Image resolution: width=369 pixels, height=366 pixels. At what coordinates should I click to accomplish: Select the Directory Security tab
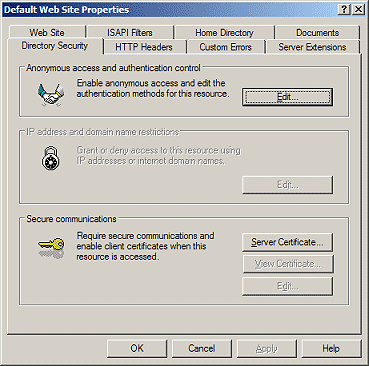pyautogui.click(x=55, y=46)
